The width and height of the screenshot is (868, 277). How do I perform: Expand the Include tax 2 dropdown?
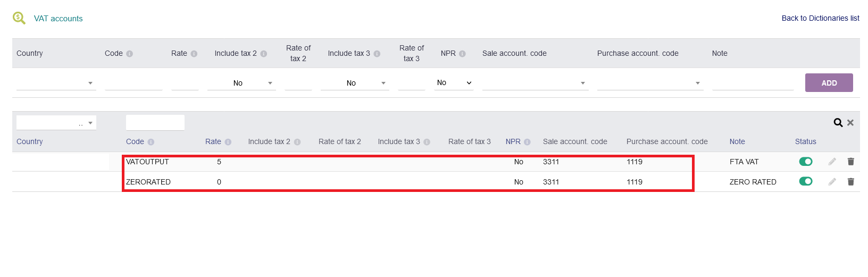coord(241,83)
